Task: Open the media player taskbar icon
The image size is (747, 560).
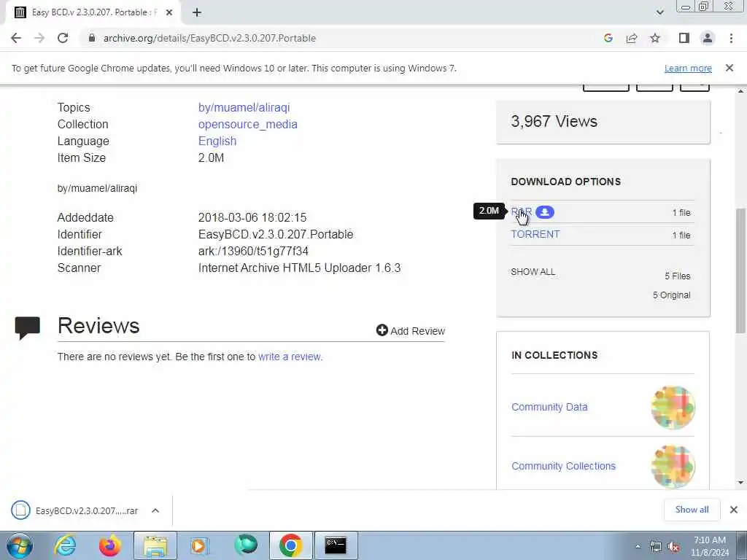Action: (200, 545)
